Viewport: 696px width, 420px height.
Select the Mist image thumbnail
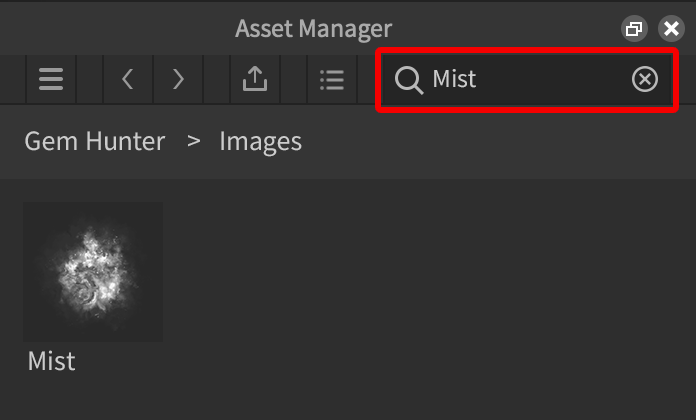coord(93,272)
